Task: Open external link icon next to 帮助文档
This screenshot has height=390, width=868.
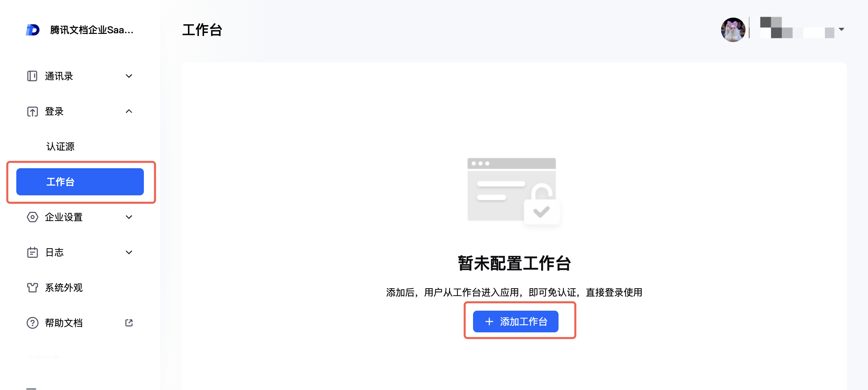Action: click(x=129, y=323)
